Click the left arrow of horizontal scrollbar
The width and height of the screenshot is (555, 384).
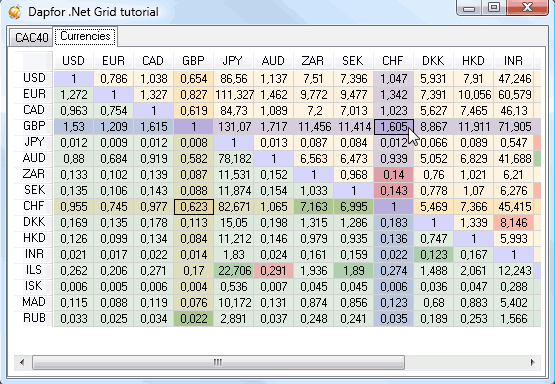click(x=22, y=362)
